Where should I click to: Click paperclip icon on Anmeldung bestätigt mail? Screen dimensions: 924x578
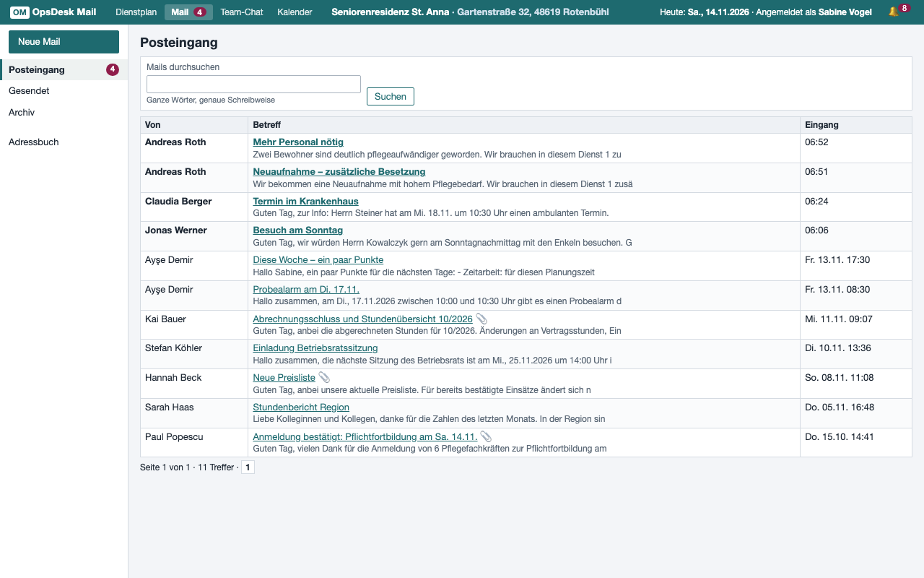click(x=487, y=436)
